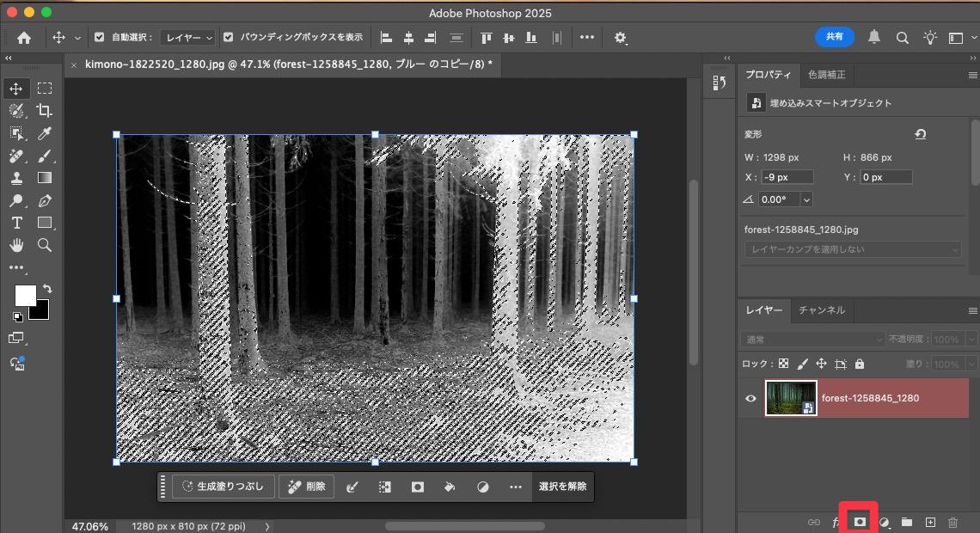Screen dimensions: 980x533
Task: Select the Rectangular Marquee tool
Action: click(x=45, y=89)
